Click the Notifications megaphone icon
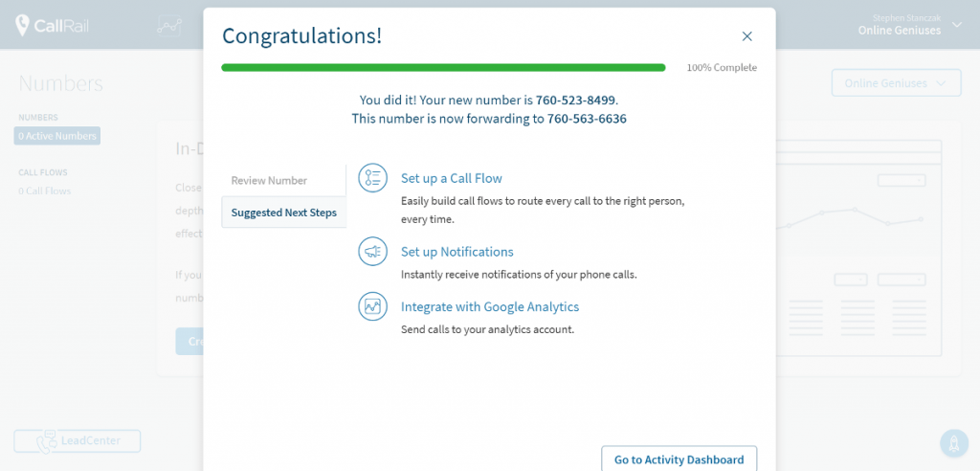The height and width of the screenshot is (471, 980). point(372,252)
